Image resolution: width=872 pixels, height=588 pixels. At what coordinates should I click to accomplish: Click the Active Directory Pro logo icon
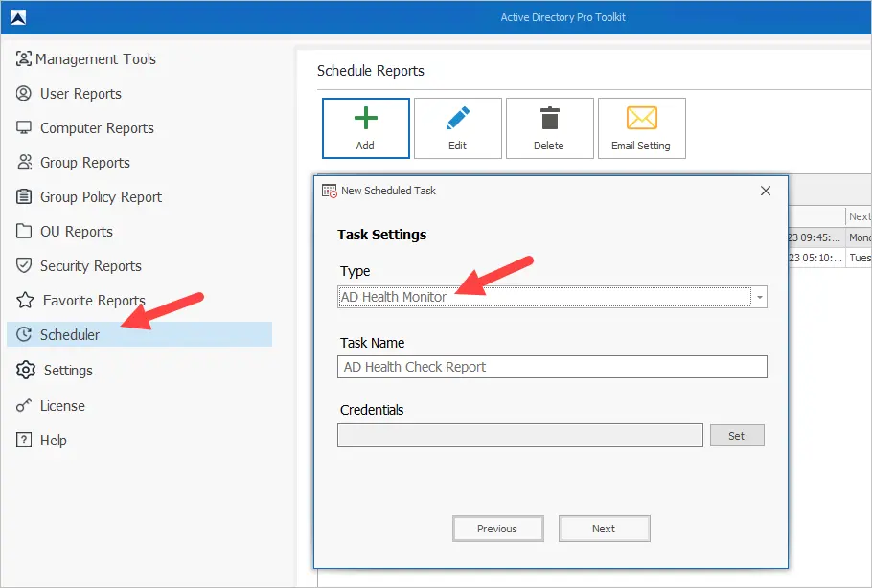click(x=18, y=17)
